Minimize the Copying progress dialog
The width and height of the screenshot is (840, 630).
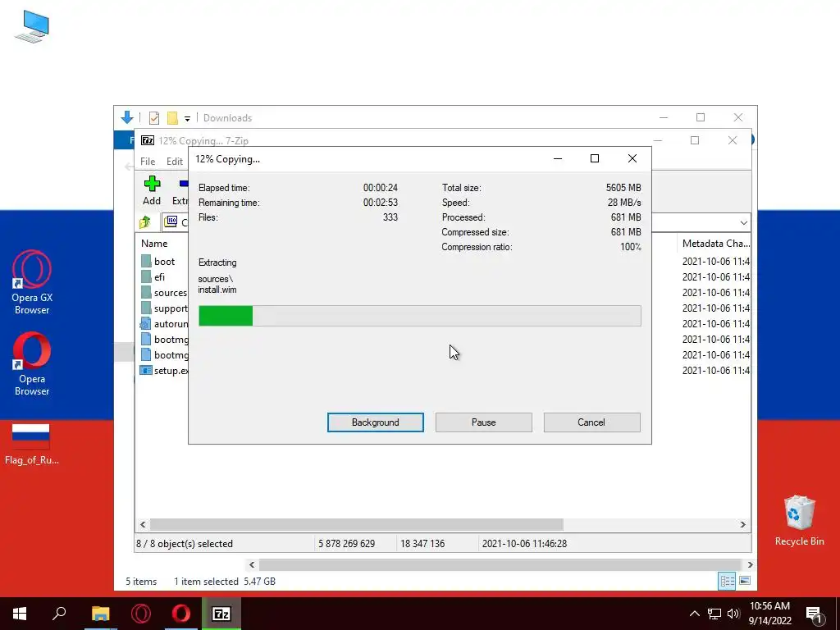558,158
